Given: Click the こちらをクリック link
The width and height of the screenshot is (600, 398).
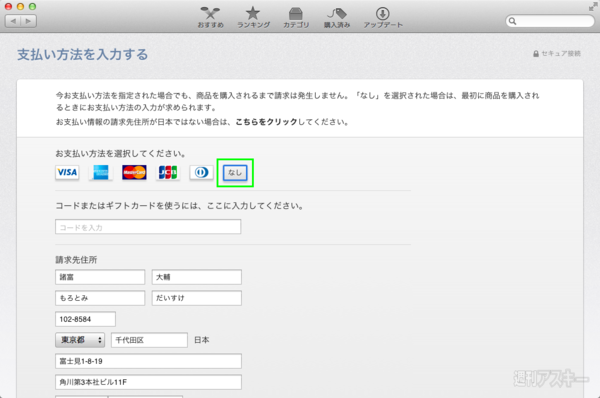Looking at the screenshot, I should pyautogui.click(x=266, y=122).
